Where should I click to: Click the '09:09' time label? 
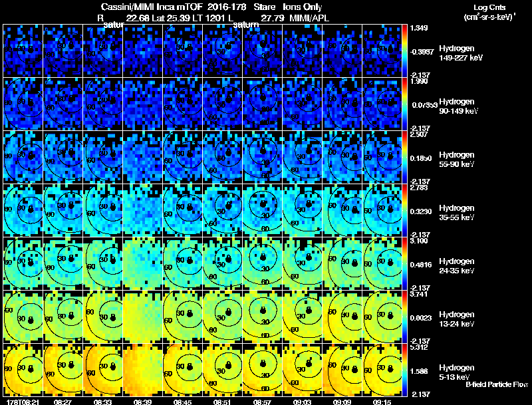342,402
